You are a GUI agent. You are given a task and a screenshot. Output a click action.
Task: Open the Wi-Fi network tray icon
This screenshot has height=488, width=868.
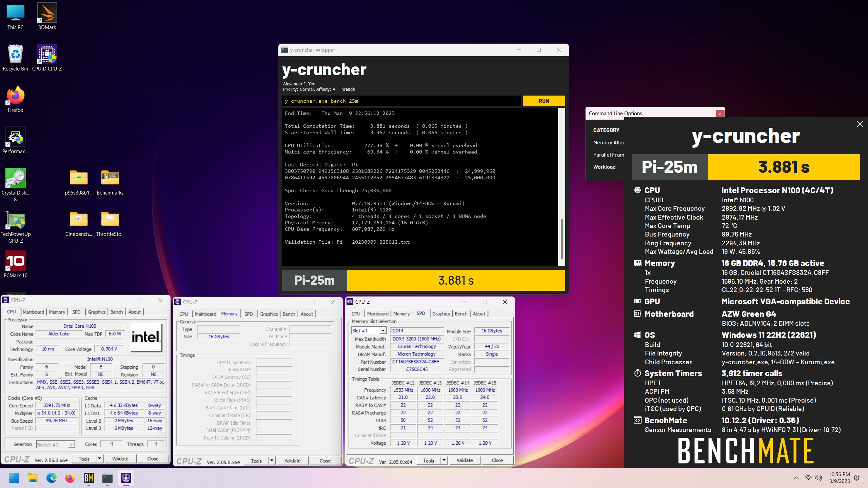808,478
